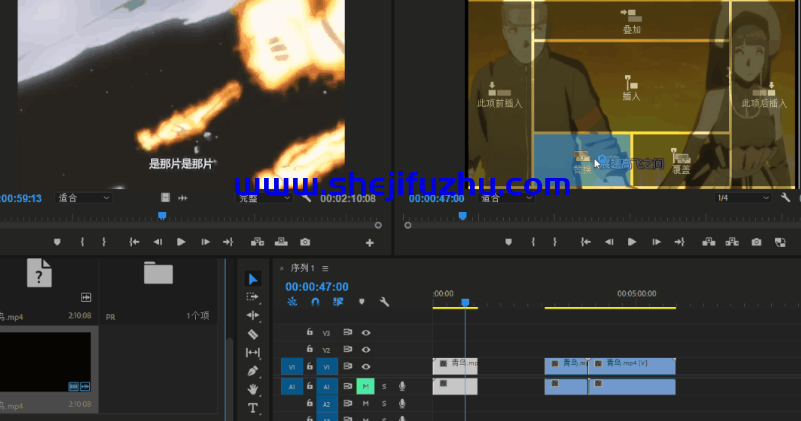This screenshot has height=421, width=801.
Task: Select the Track Select Forward tool
Action: coord(252,297)
